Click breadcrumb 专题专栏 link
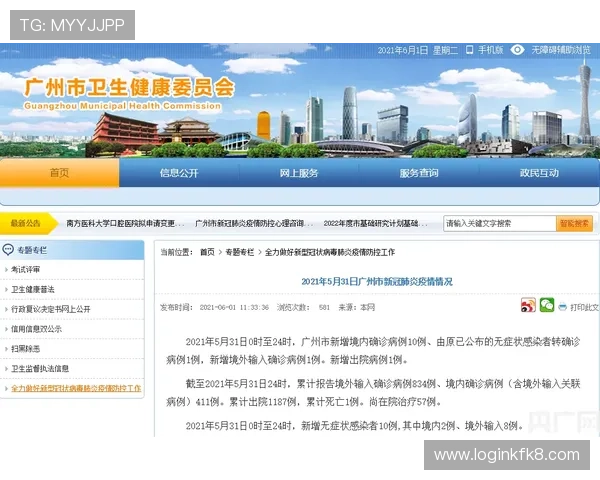Viewport: 600px width, 480px height. (x=240, y=252)
